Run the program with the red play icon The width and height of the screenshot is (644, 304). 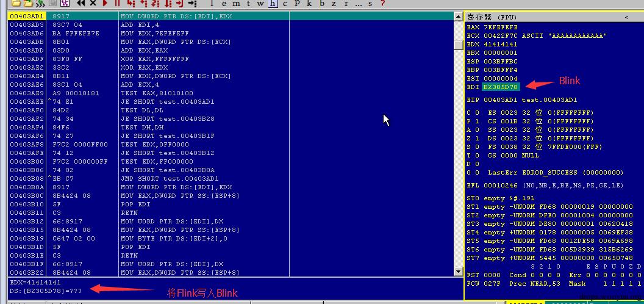click(x=106, y=3)
